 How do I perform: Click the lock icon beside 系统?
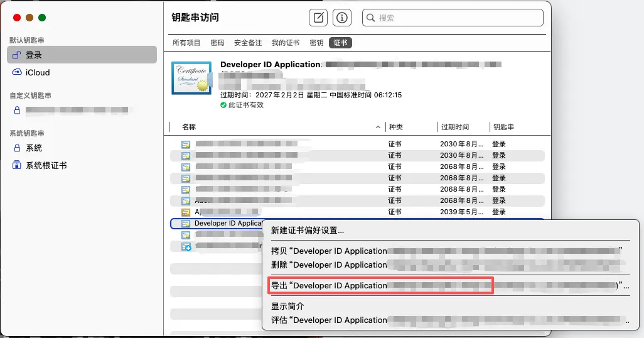click(x=17, y=148)
